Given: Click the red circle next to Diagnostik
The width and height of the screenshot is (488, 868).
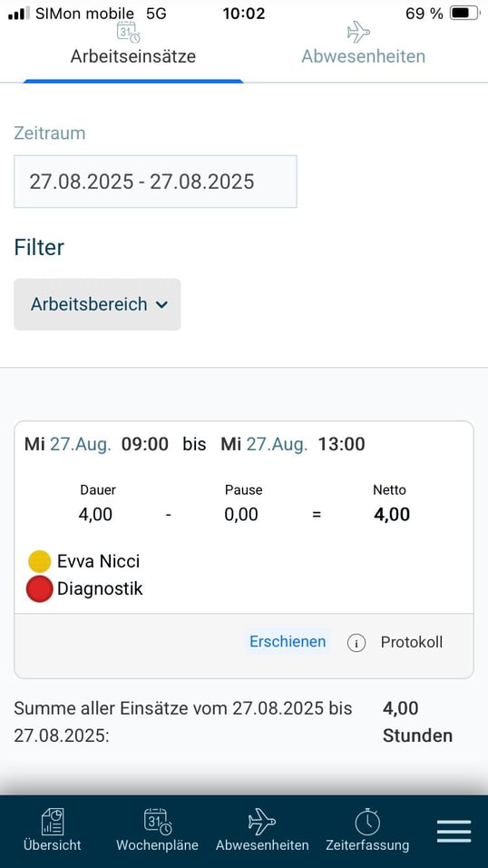Looking at the screenshot, I should pos(39,588).
